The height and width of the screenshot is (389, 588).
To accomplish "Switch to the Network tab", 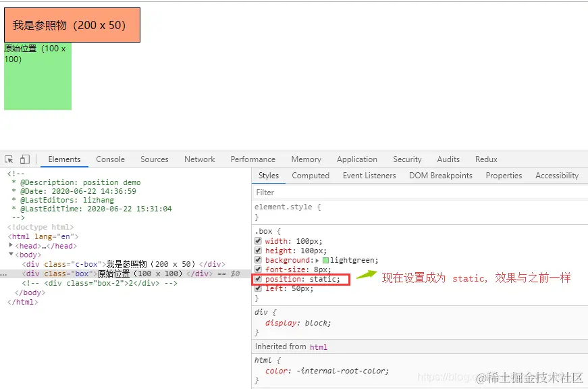I will coord(200,159).
